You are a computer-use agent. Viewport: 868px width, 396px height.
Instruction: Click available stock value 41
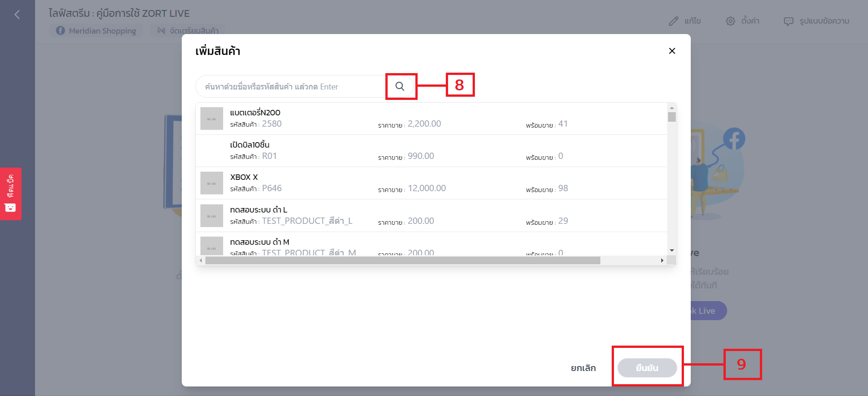coord(563,124)
